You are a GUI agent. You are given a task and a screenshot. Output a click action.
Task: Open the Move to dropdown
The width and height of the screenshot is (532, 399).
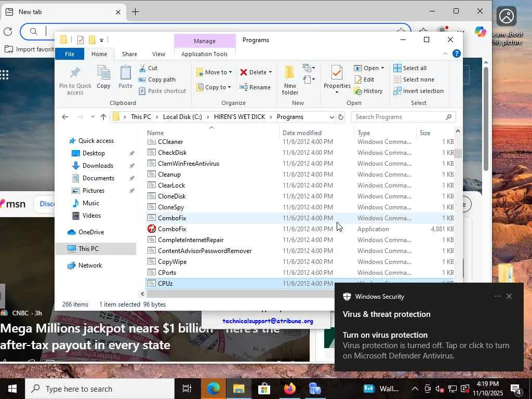(x=214, y=72)
